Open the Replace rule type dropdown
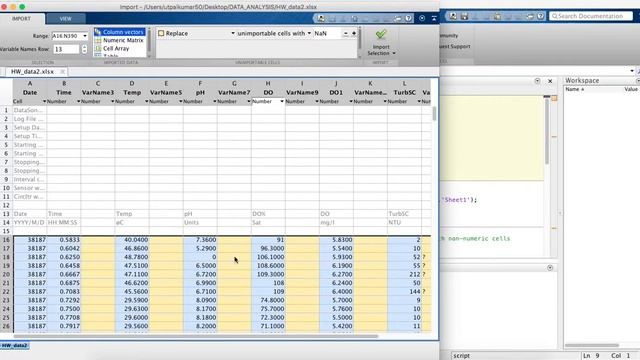This screenshot has width=640, height=360. (x=233, y=33)
